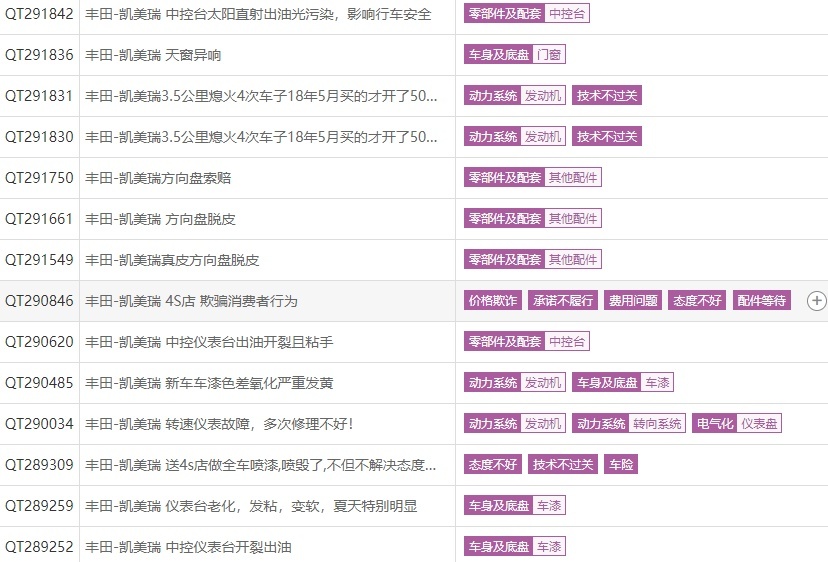
Task: Click 态度不好 tag in QT290846 row
Action: 697,301
